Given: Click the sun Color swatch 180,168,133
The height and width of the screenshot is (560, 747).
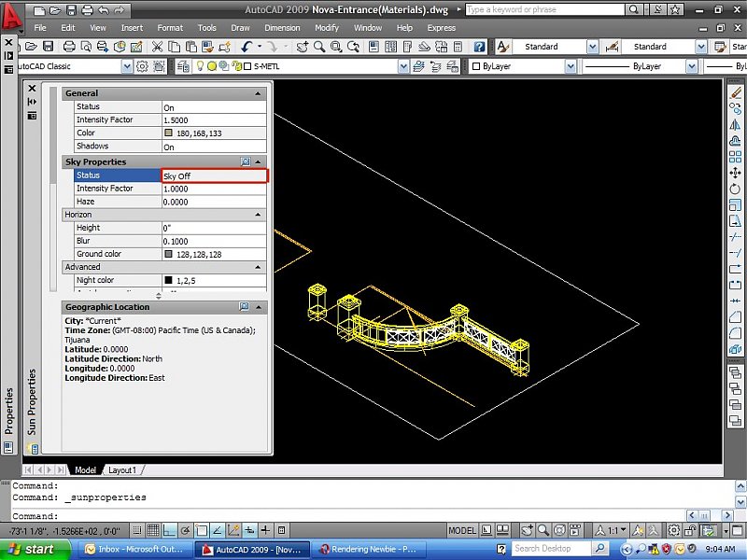Looking at the screenshot, I should click(x=168, y=133).
